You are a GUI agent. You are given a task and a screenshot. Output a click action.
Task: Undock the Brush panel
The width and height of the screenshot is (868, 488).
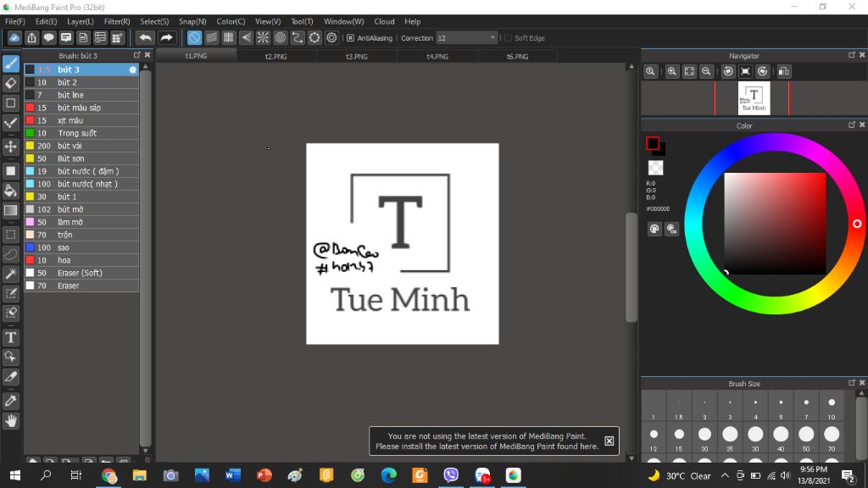(136, 55)
